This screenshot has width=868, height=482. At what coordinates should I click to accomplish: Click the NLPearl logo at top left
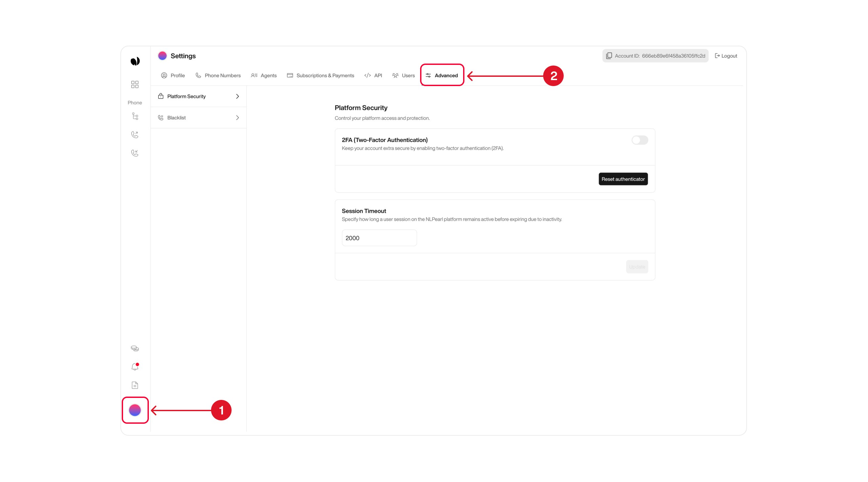pos(135,61)
